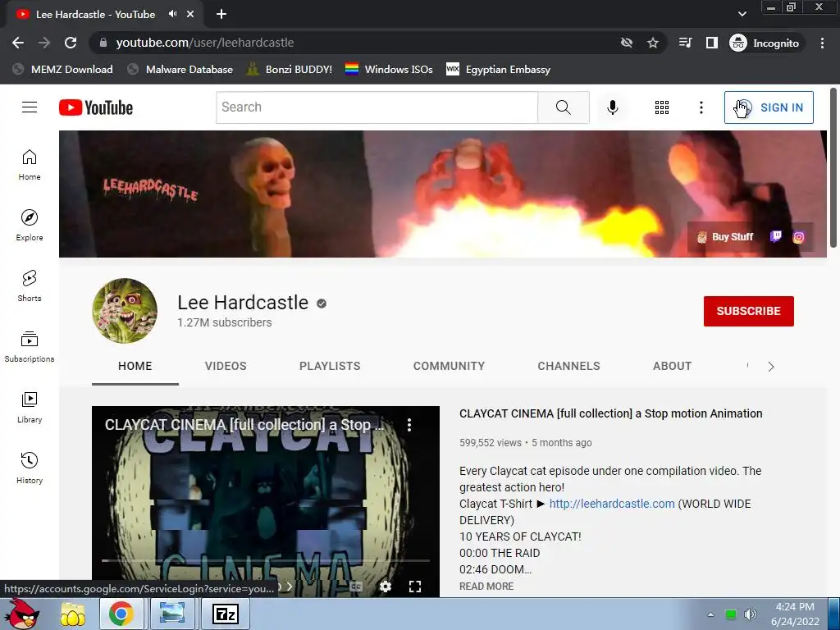Reload the page
This screenshot has height=630, width=840.
[x=71, y=43]
